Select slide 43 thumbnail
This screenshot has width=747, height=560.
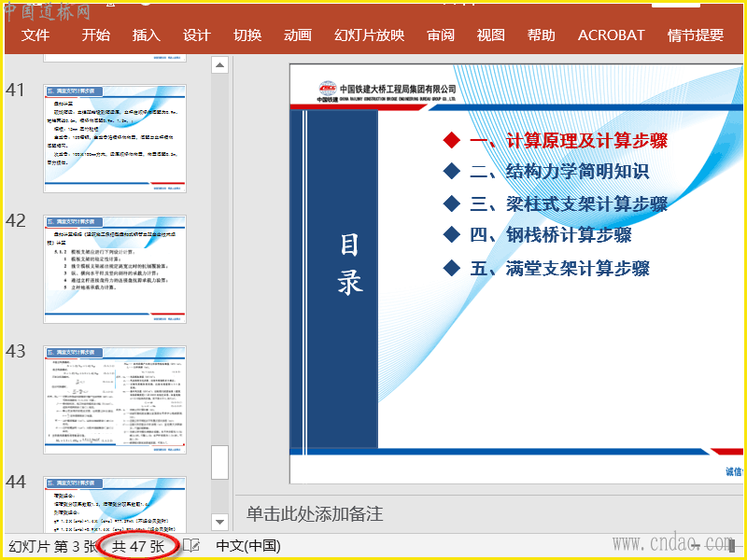[115, 400]
